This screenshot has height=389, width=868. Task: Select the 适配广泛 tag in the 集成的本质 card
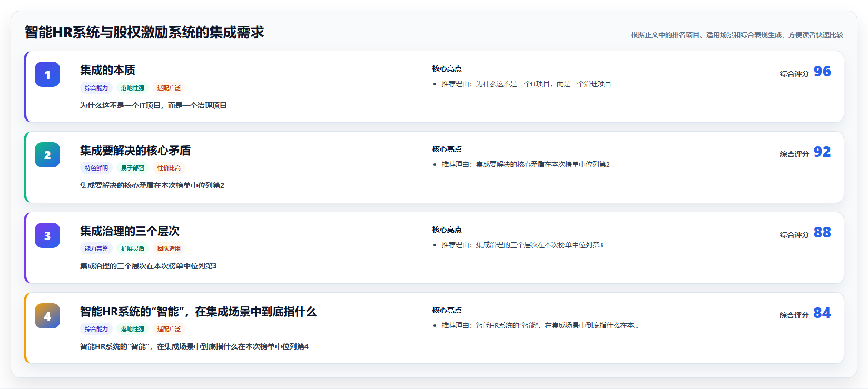click(x=169, y=88)
